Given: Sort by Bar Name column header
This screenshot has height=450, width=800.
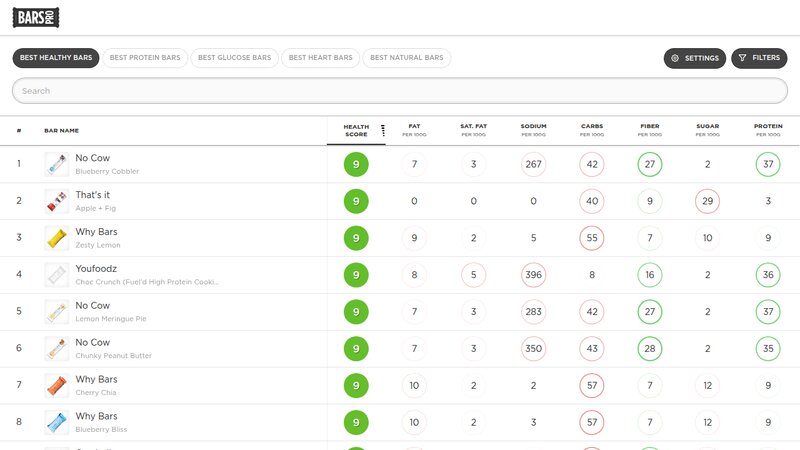Looking at the screenshot, I should point(62,131).
